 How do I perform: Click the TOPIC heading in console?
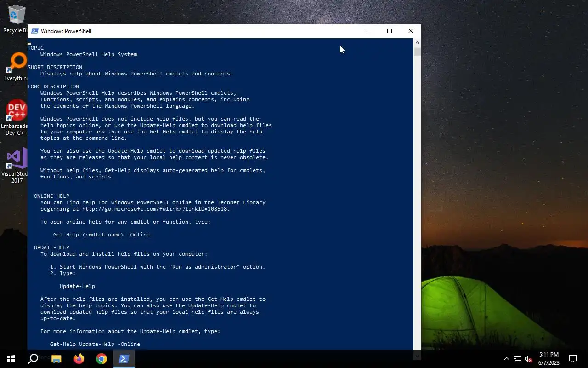coord(36,48)
